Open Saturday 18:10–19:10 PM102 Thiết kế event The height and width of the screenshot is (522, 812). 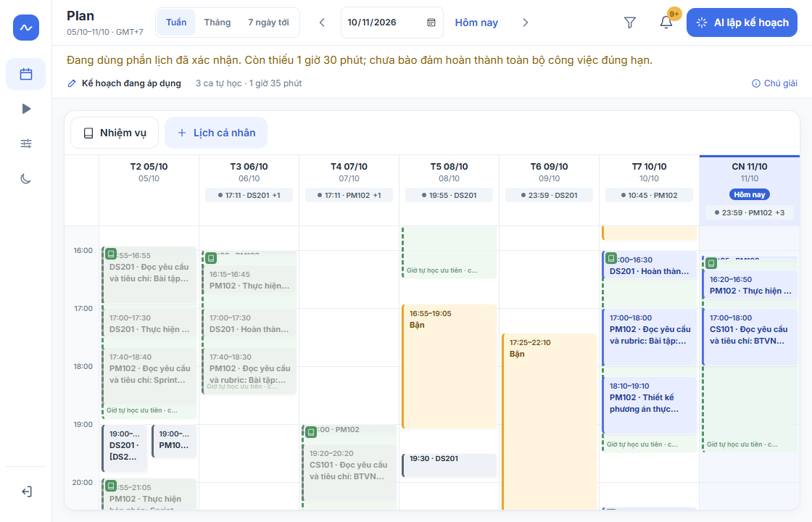point(650,405)
